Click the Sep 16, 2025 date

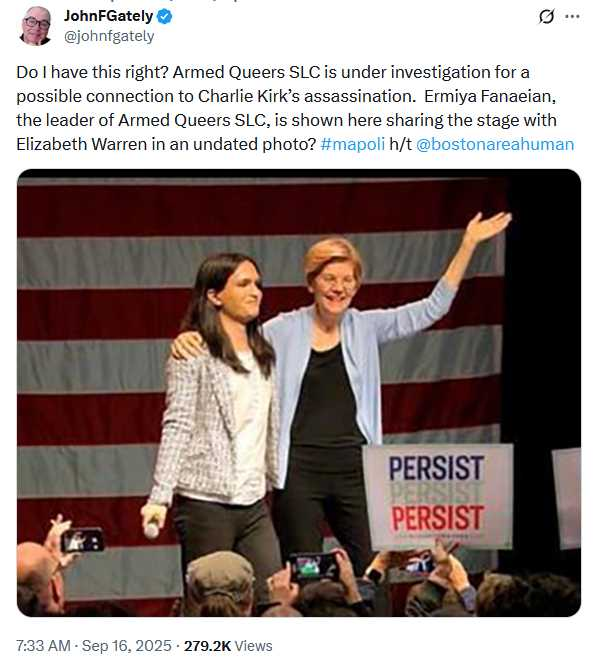(x=127, y=645)
